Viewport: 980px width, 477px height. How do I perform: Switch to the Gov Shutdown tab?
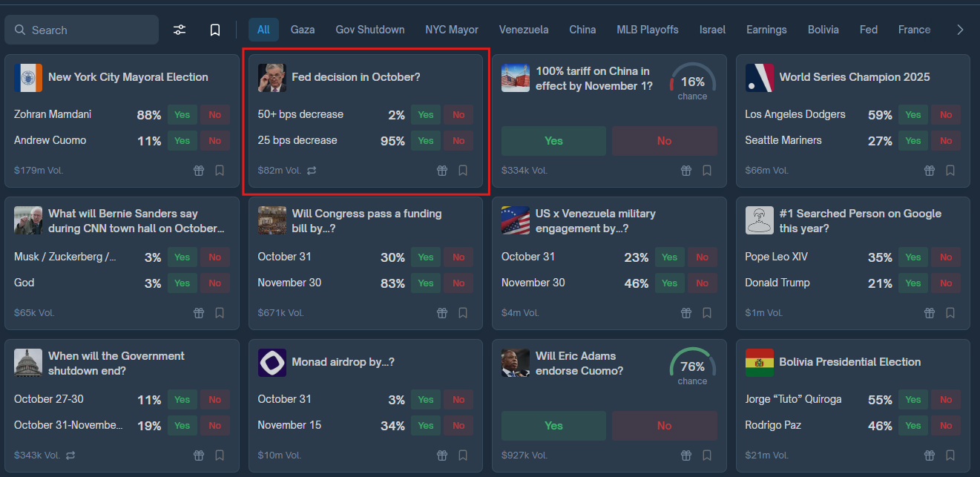coord(370,30)
